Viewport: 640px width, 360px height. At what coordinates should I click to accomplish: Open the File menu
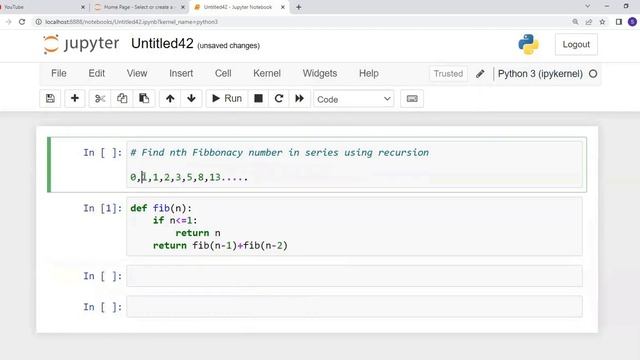(x=59, y=73)
